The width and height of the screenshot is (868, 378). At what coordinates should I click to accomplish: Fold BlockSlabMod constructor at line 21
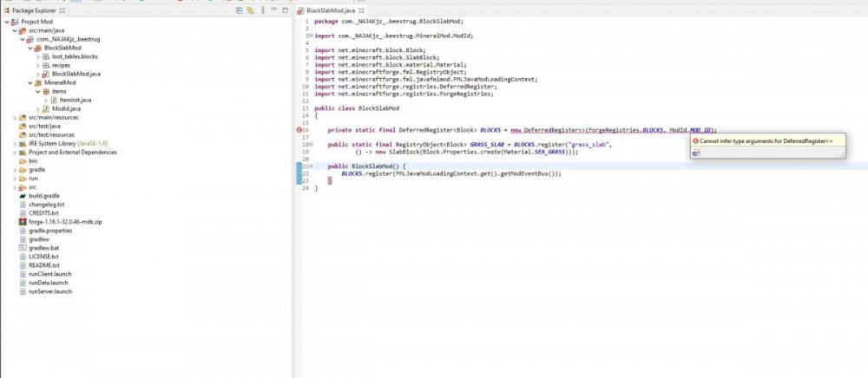tap(311, 166)
